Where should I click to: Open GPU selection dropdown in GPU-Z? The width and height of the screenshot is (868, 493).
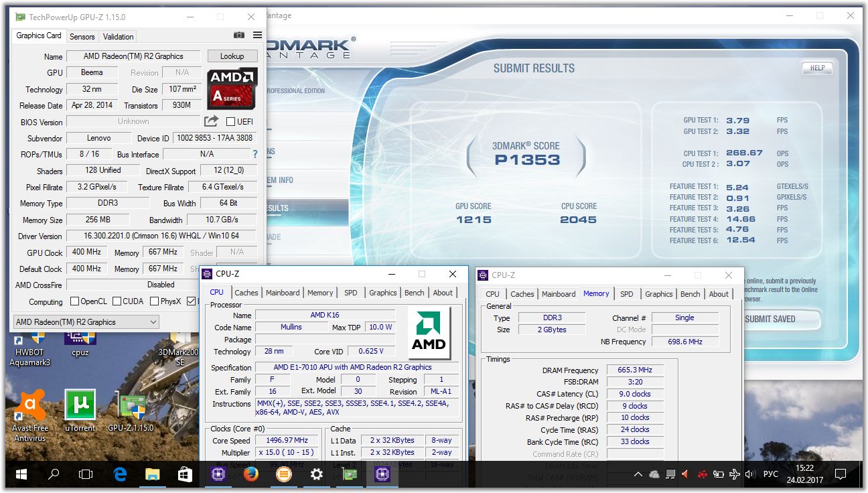point(86,322)
